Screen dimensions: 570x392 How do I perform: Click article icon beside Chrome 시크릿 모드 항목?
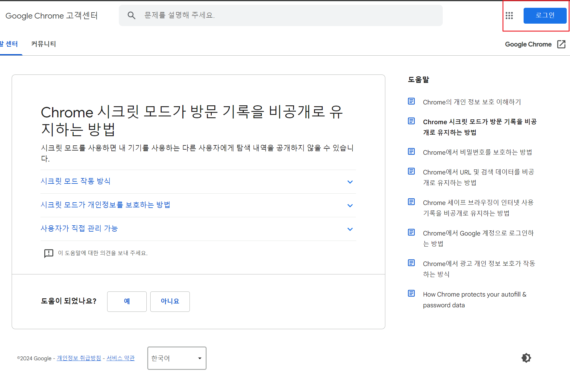pyautogui.click(x=411, y=121)
